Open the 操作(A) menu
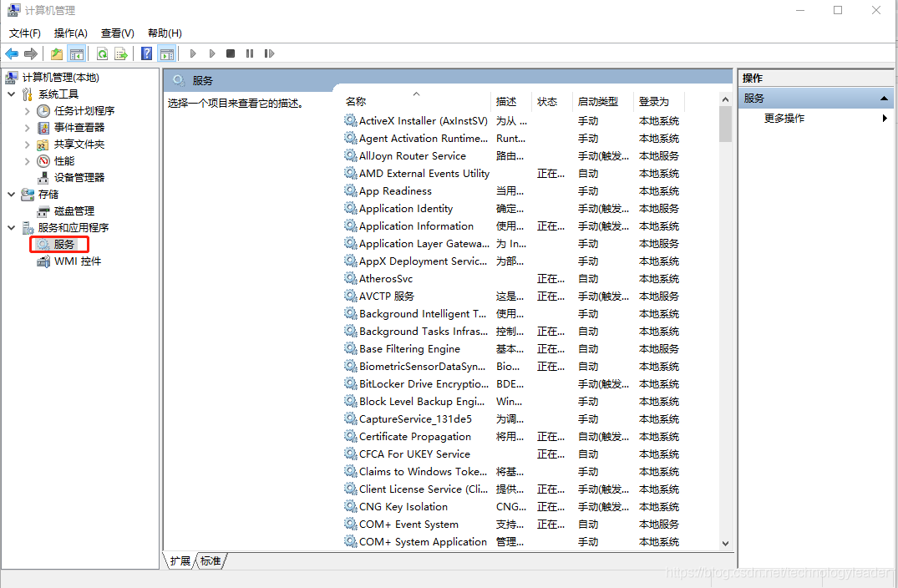This screenshot has width=898, height=588. 70,33
